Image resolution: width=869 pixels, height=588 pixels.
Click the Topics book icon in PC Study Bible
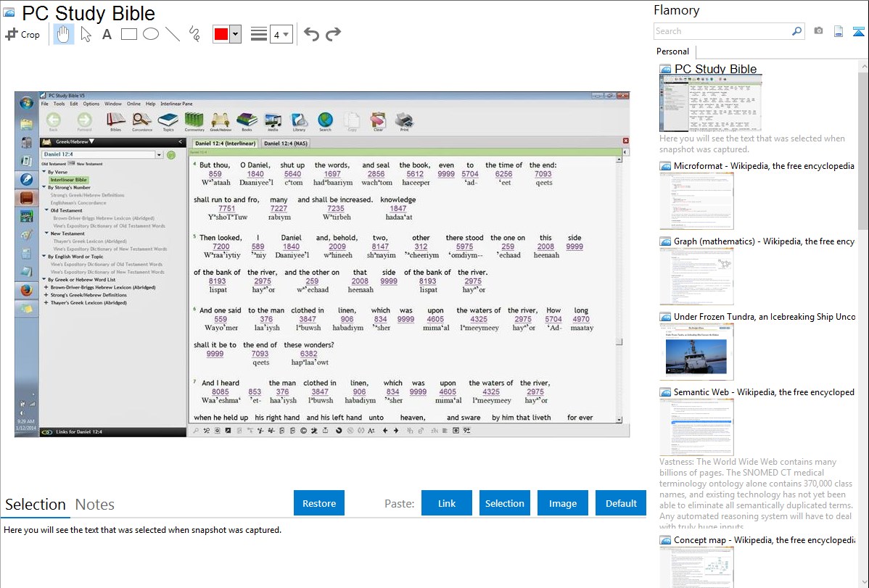tap(168, 121)
